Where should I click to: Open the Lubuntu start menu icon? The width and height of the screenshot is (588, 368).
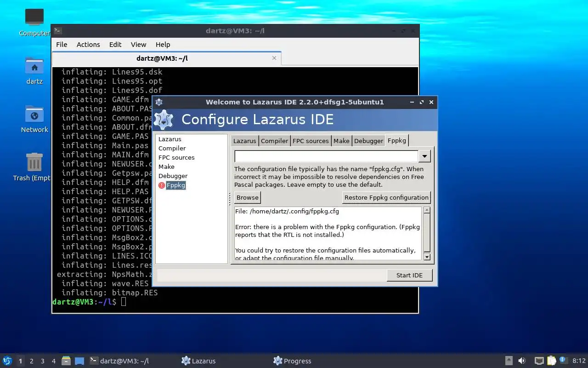(7, 361)
